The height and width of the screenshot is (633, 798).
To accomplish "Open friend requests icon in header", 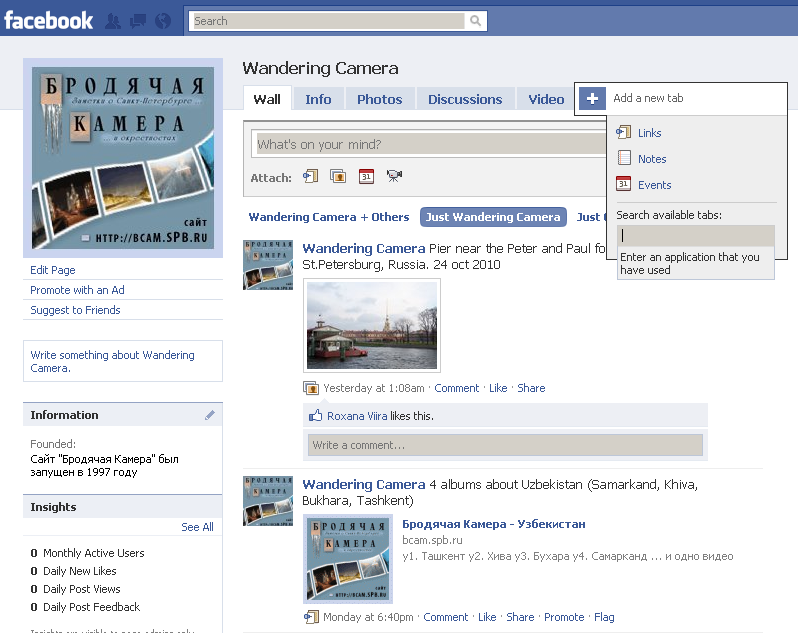I will (113, 21).
